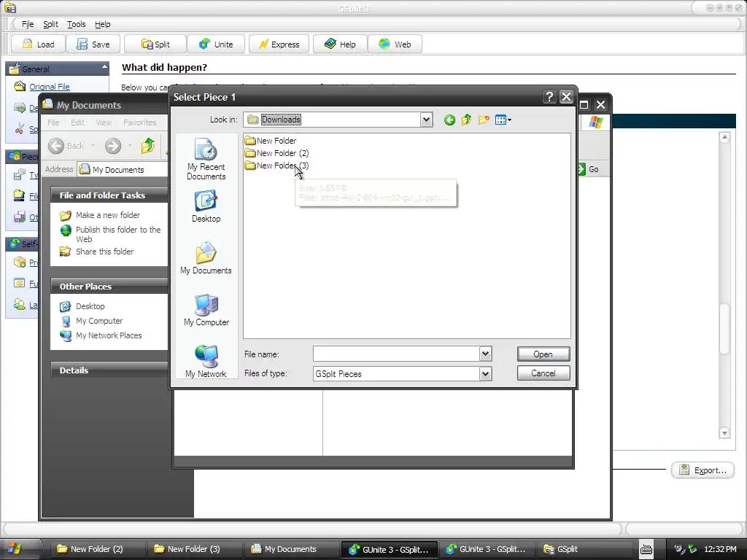
Task: Click Make a new folder in My Documents window
Action: [108, 215]
